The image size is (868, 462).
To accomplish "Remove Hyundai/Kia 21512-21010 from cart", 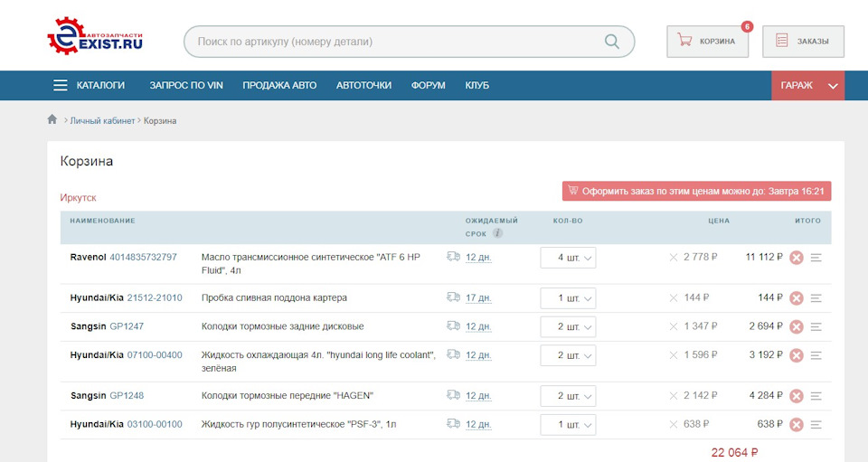I will point(796,298).
